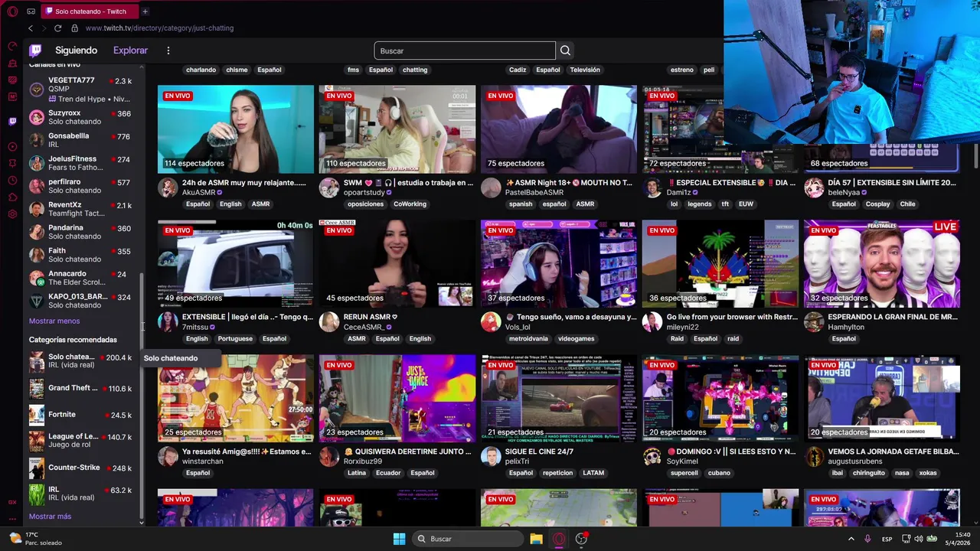Open Fortnite recommended category
The image size is (980, 551).
pos(83,415)
